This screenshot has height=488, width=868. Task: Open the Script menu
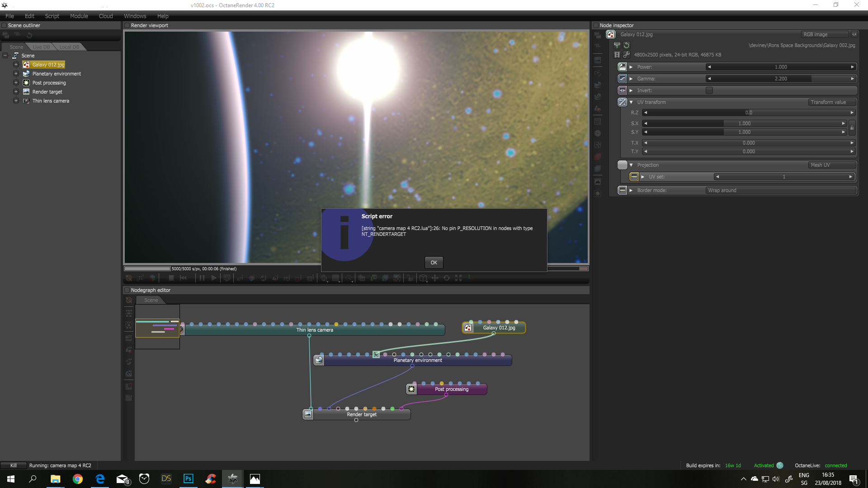tap(52, 16)
